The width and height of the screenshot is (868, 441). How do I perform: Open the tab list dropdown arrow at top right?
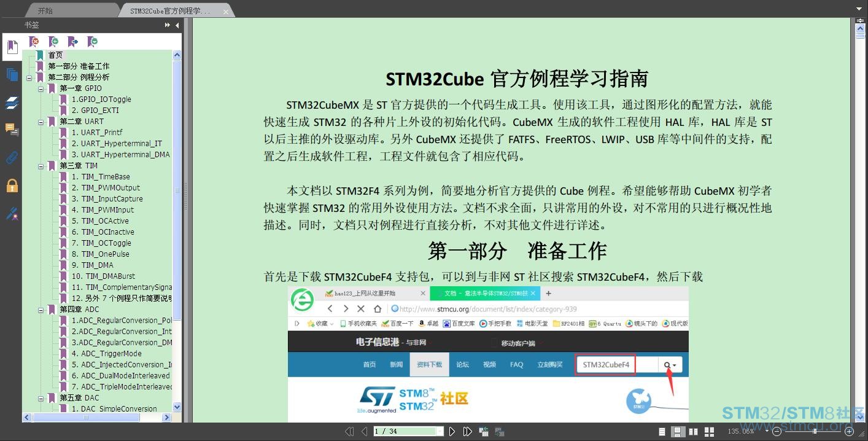tap(859, 9)
